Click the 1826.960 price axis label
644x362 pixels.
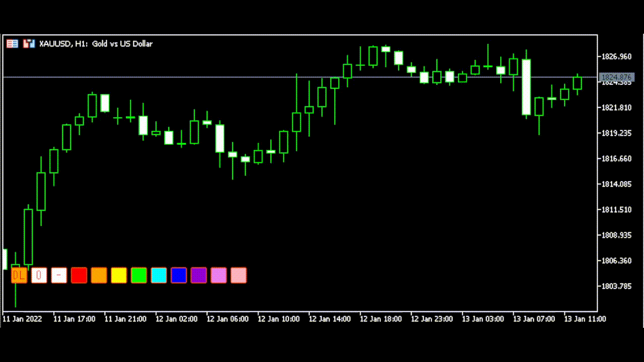coord(616,56)
